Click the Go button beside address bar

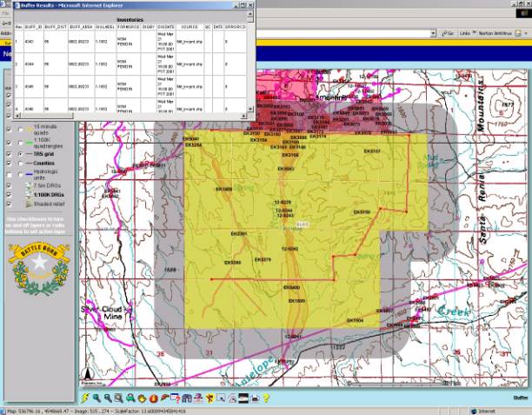[448, 32]
